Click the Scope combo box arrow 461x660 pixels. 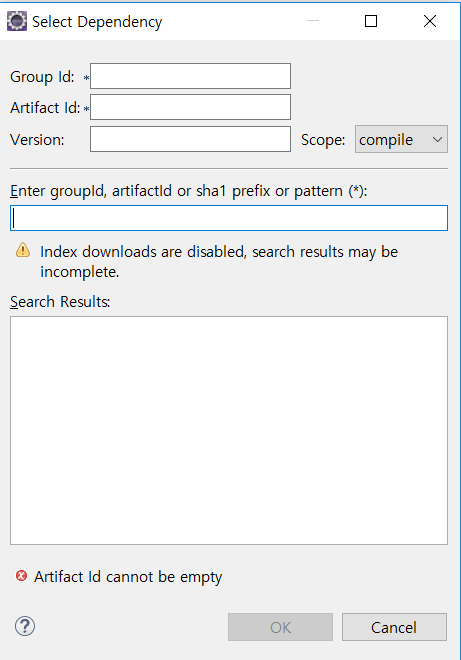pyautogui.click(x=437, y=139)
